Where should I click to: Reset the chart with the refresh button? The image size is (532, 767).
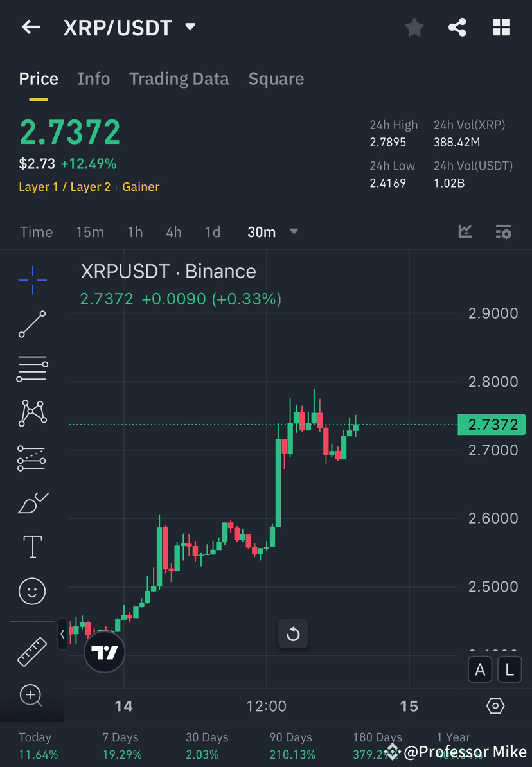tap(293, 634)
